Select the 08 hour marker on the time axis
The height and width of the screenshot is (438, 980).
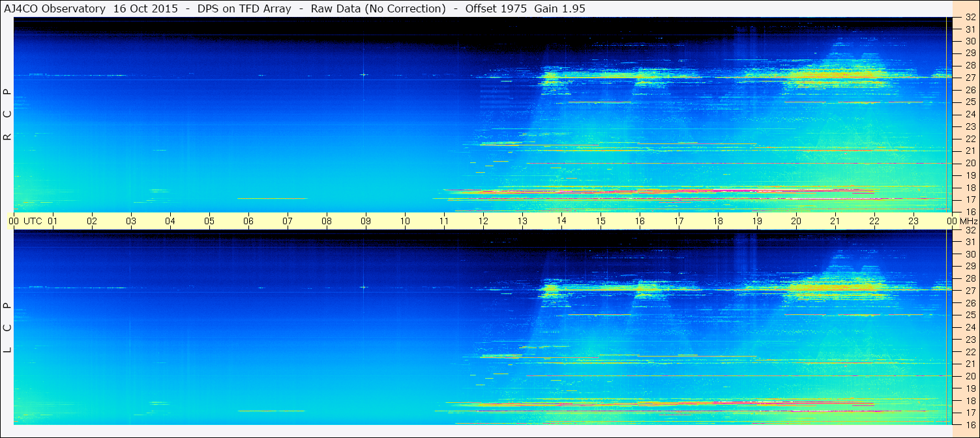tap(327, 221)
